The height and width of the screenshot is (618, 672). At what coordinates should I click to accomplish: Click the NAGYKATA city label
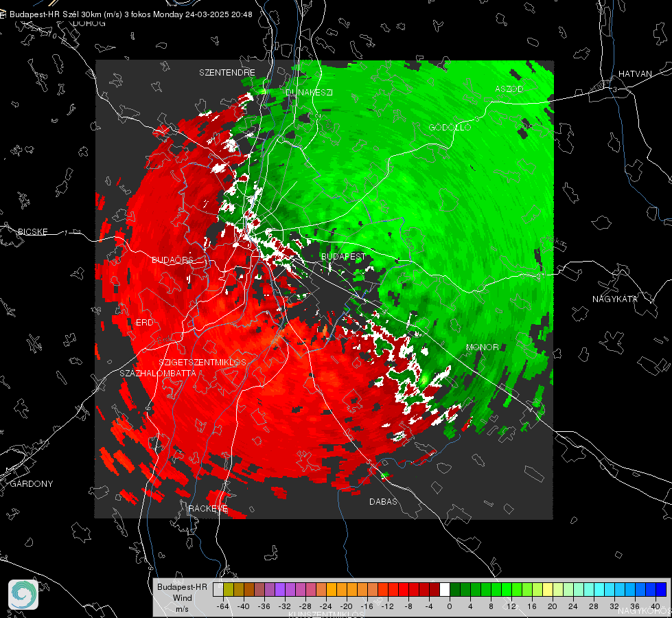click(615, 299)
